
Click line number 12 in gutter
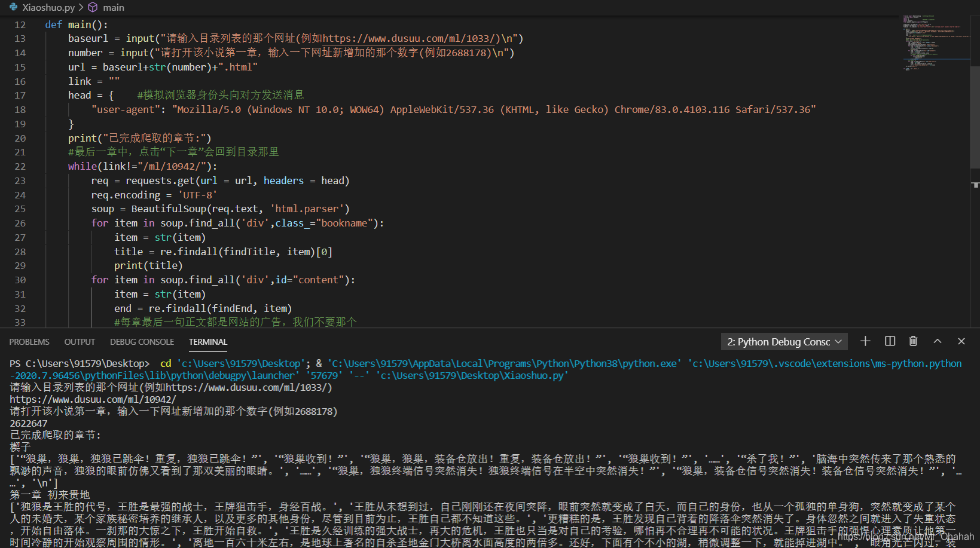[x=20, y=25]
